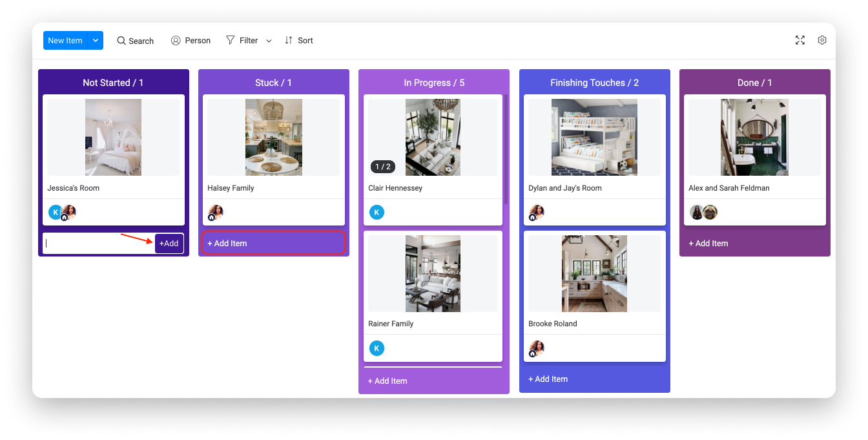Click the dark-haired avatar on Alex and Sarah Feldman
The image size is (868, 440).
[697, 213]
